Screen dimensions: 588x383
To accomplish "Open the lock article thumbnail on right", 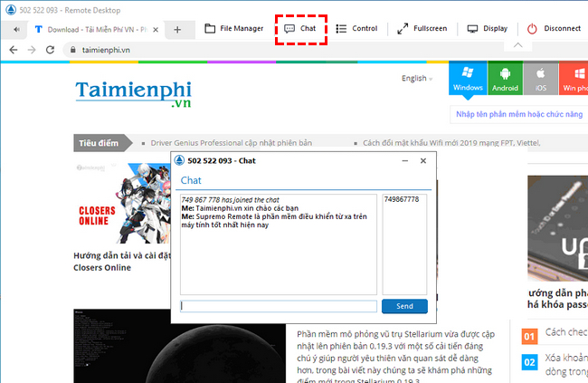I will [557, 228].
